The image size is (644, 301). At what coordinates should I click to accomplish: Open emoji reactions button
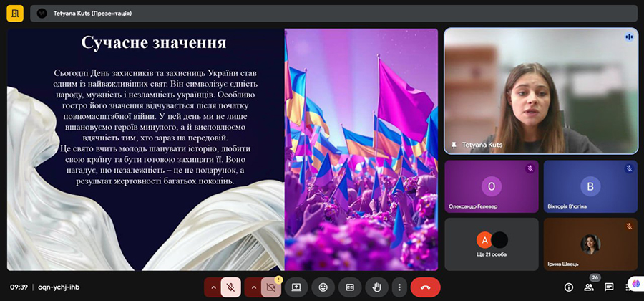click(x=323, y=287)
